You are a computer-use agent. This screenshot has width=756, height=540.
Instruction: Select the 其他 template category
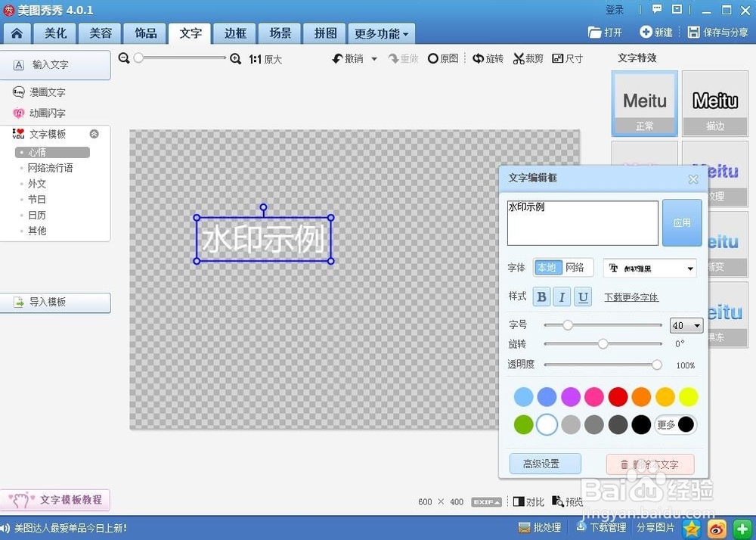[x=37, y=231]
